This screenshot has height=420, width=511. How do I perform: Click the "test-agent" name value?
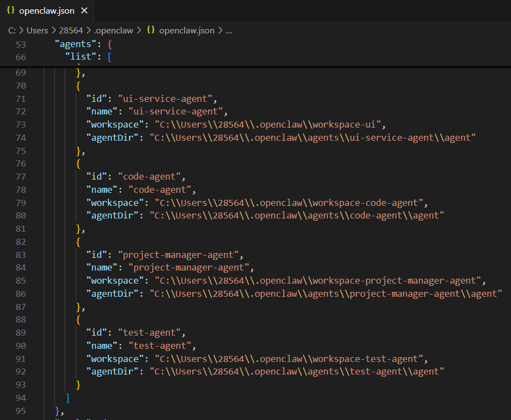pyautogui.click(x=160, y=346)
